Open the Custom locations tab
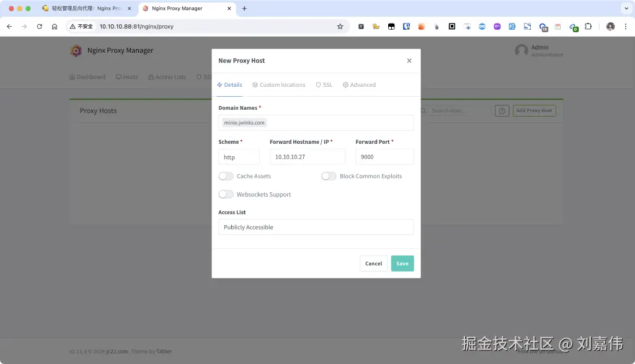This screenshot has width=635, height=364. (279, 84)
